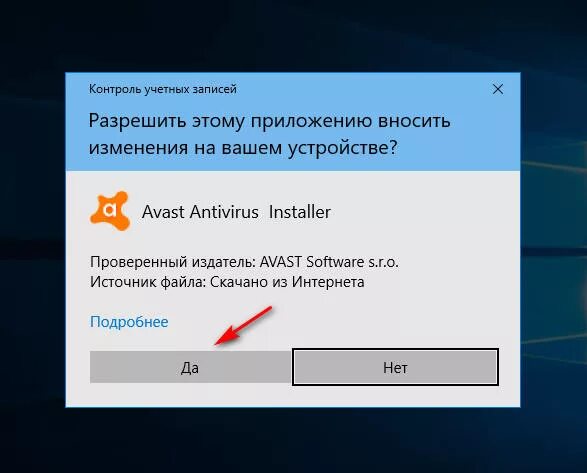Click the word Installer in the app name

click(x=300, y=212)
